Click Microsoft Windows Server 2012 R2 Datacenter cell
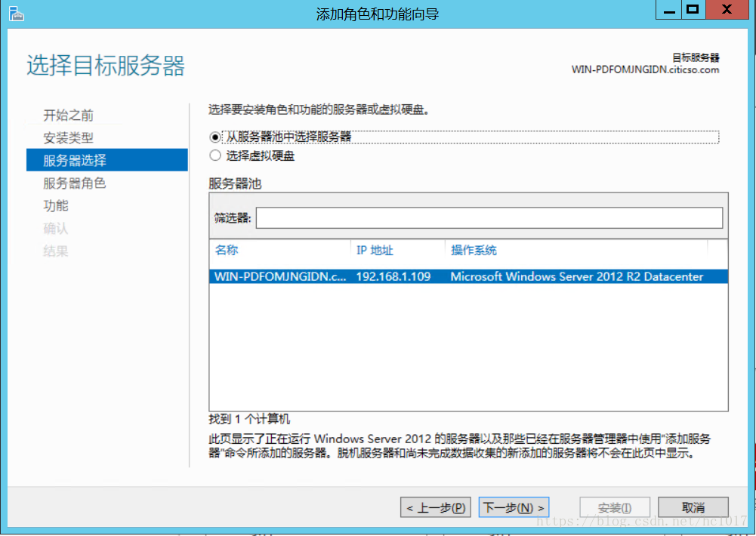 [577, 276]
